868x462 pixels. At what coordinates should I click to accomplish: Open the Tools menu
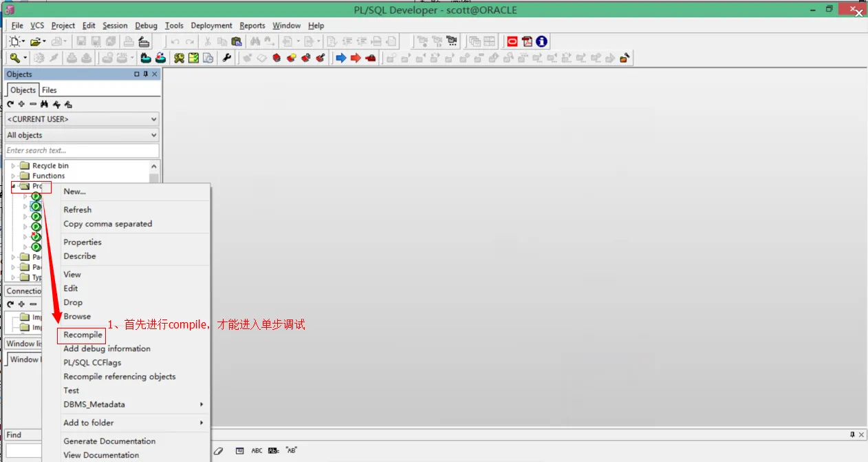point(174,25)
